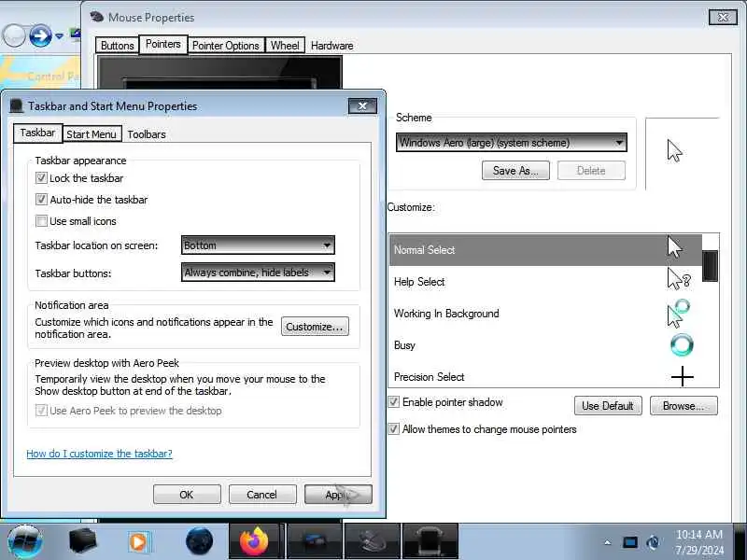The width and height of the screenshot is (747, 560).
Task: Open the Taskbar location on screen dropdown
Action: [258, 245]
